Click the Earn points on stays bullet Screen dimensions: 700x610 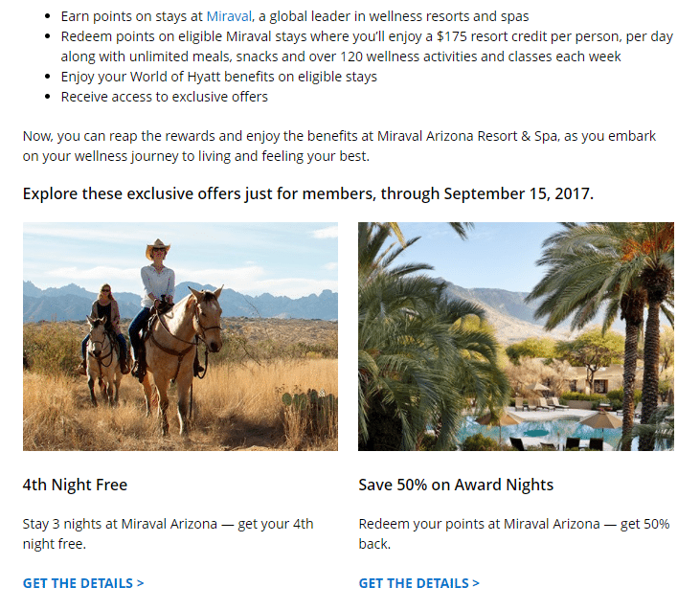(x=295, y=16)
